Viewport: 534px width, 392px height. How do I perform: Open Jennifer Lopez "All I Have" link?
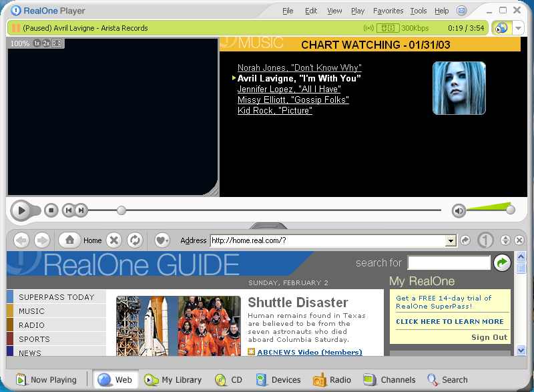coord(289,89)
